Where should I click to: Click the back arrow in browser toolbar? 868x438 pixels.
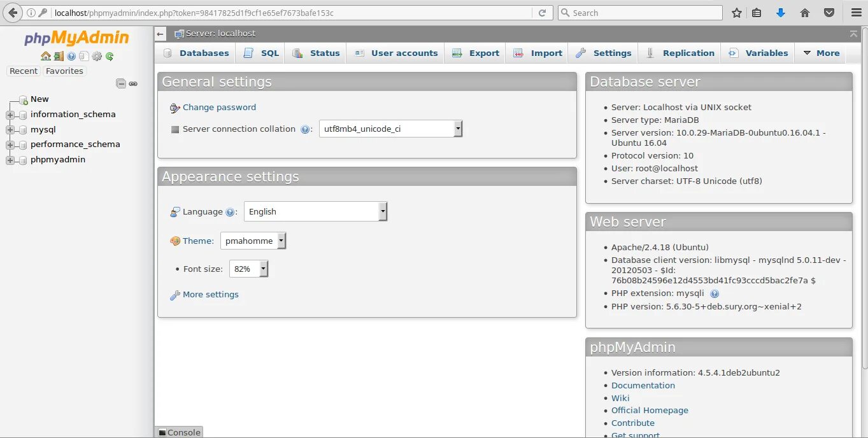(12, 13)
